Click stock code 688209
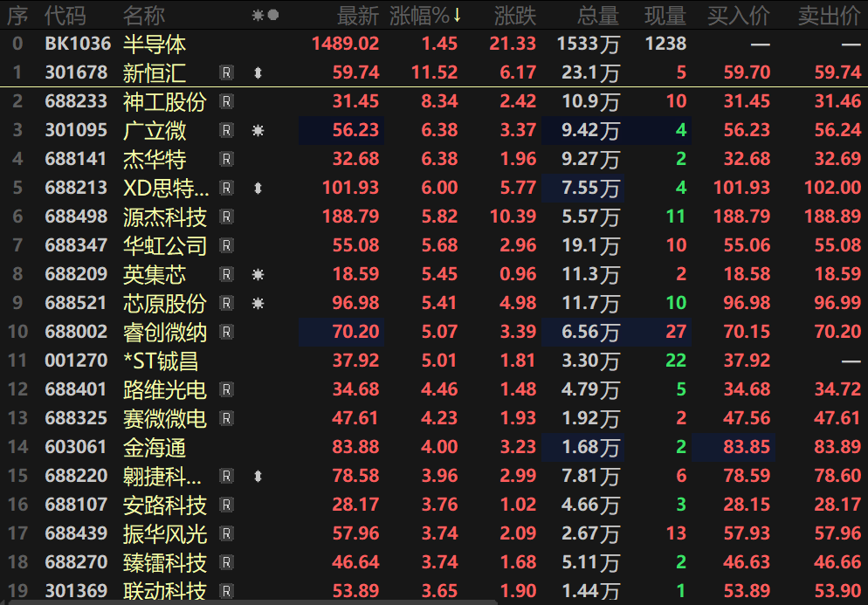The height and width of the screenshot is (605, 868). [x=76, y=274]
